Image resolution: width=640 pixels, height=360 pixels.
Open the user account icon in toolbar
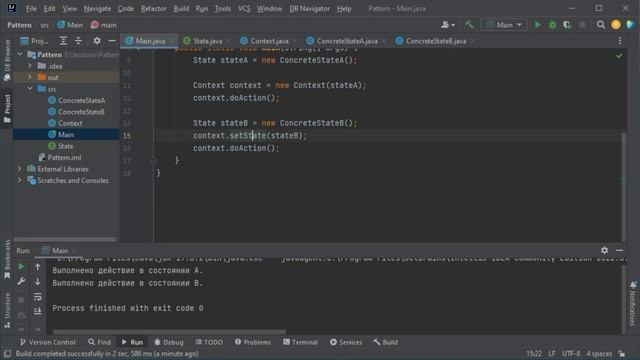tap(447, 25)
